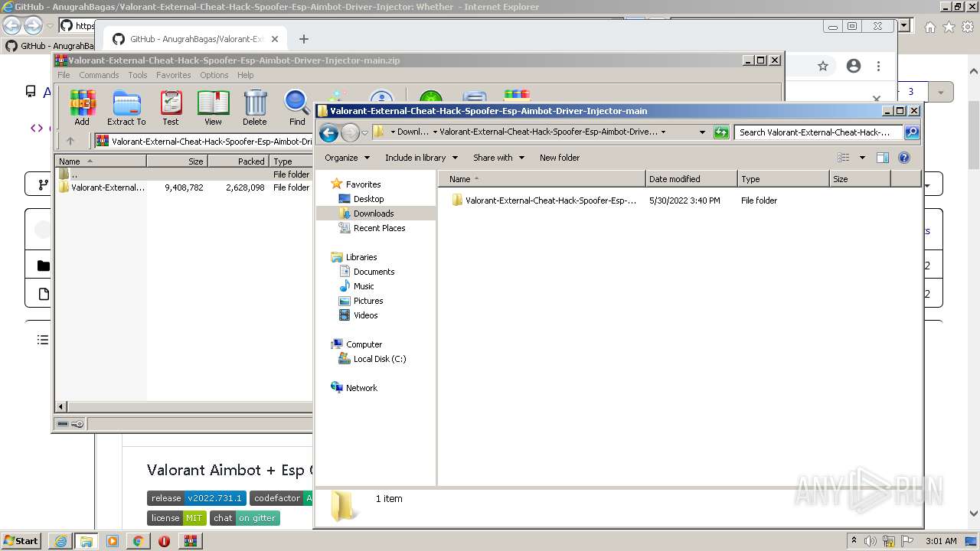Screen dimensions: 980x551
Task: Go up one level in WinRAR
Action: (70, 141)
